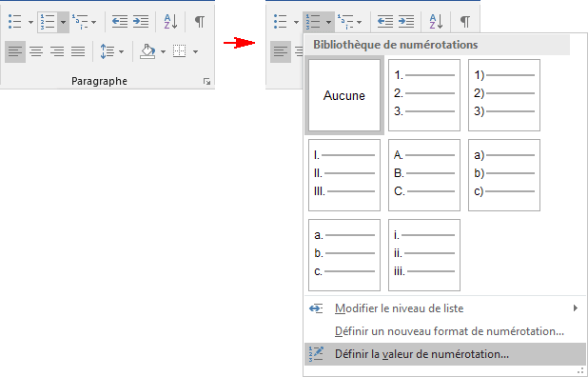Image resolution: width=588 pixels, height=377 pixels.
Task: Open shading color dropdown arrow in left panel
Action: pyautogui.click(x=163, y=51)
